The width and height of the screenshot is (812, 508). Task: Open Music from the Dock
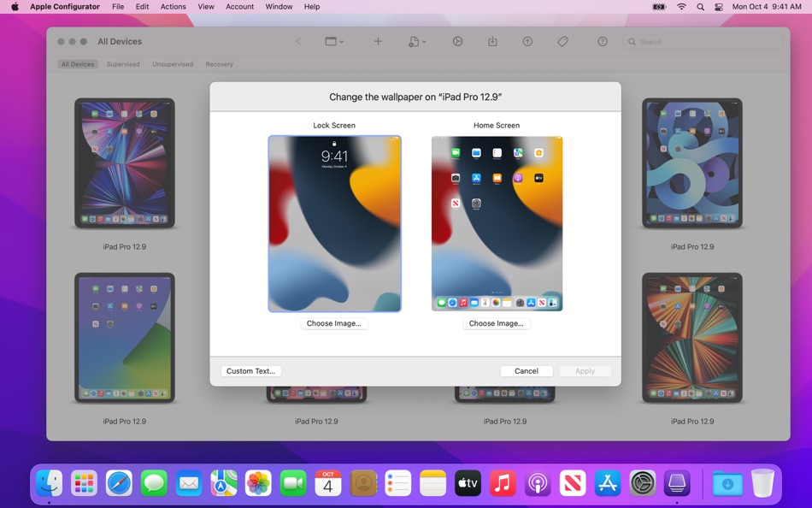coord(503,484)
